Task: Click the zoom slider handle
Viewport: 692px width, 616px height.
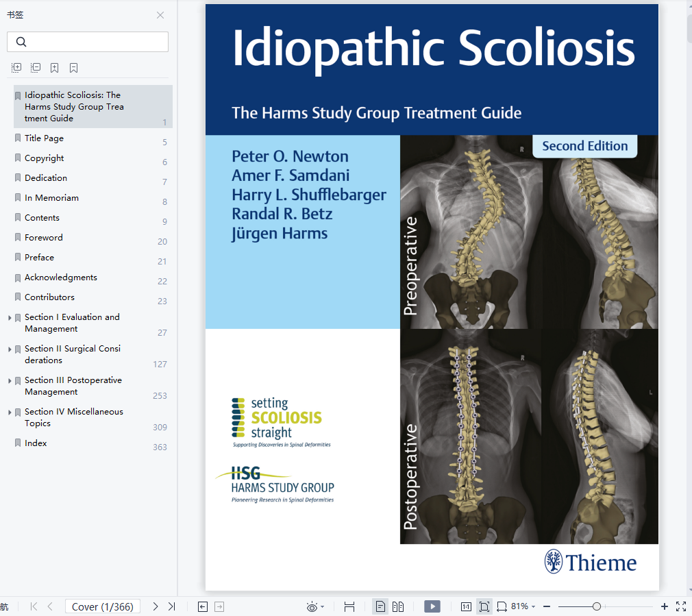Action: pyautogui.click(x=597, y=606)
